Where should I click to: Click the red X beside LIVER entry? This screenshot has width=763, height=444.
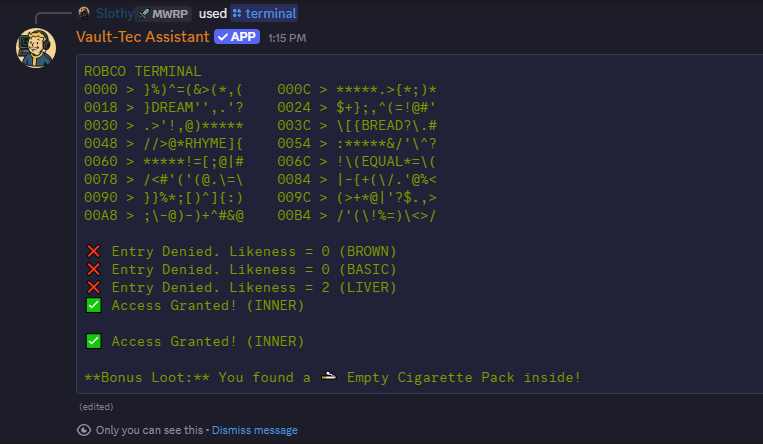(93, 287)
